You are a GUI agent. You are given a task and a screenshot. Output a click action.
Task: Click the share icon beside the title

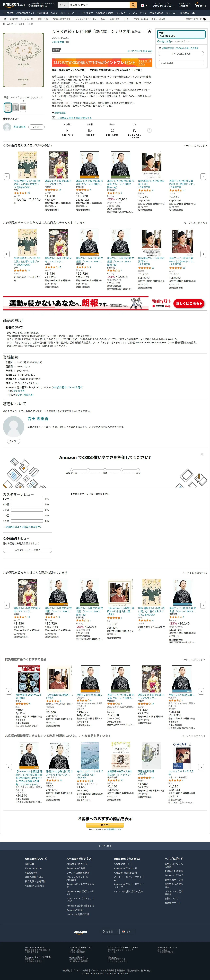pos(149,32)
